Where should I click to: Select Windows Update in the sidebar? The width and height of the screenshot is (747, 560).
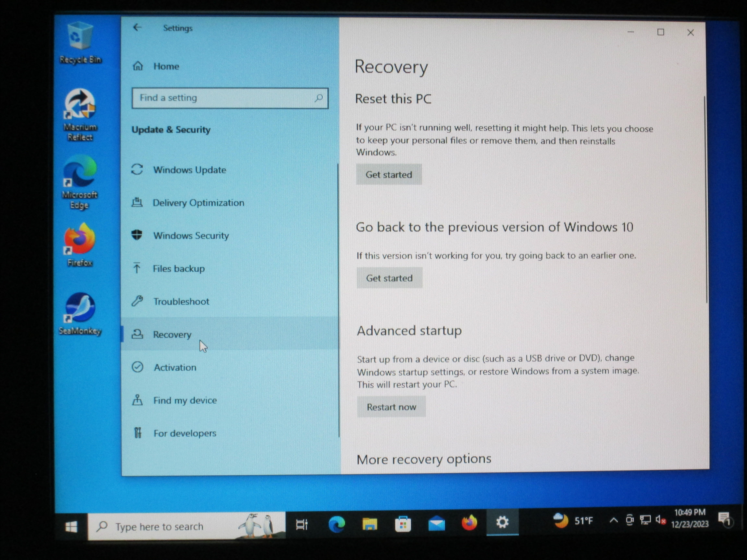point(230,169)
